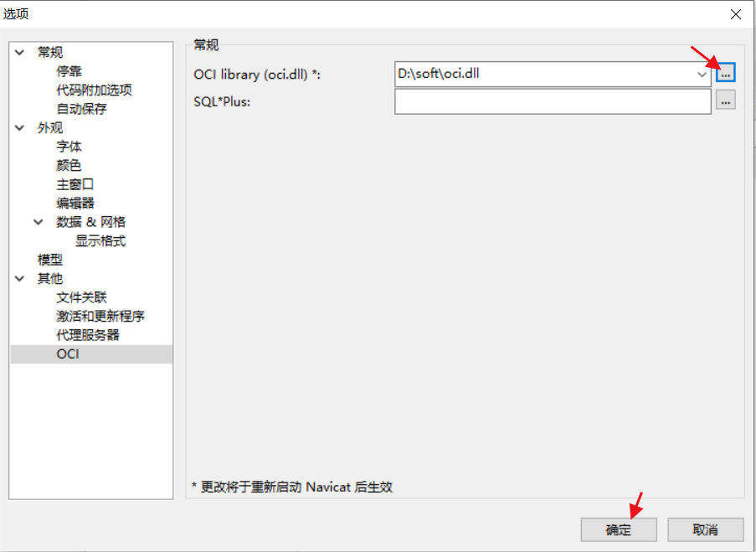756x552 pixels.
Task: Click the OCI library path text field
Action: (x=544, y=74)
